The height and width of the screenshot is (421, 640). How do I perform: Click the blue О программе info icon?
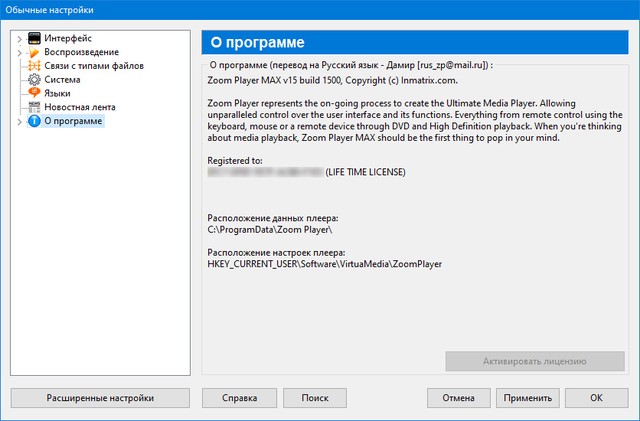pos(34,121)
